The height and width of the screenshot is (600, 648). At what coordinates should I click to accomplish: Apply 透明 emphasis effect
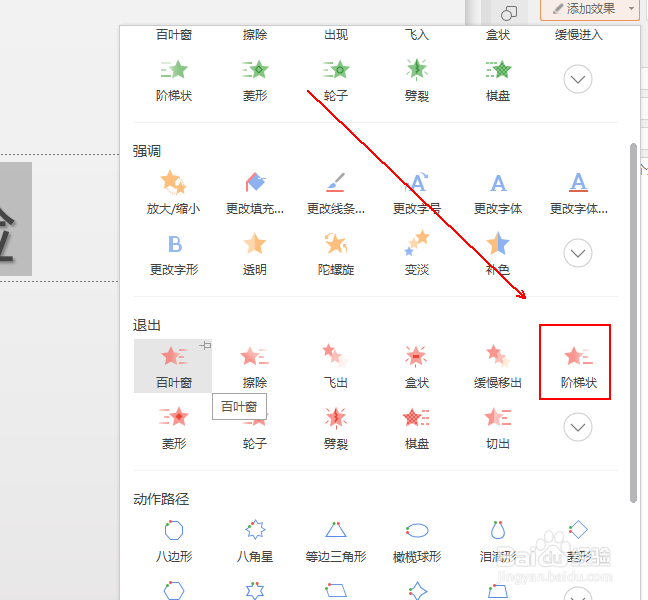[x=255, y=254]
